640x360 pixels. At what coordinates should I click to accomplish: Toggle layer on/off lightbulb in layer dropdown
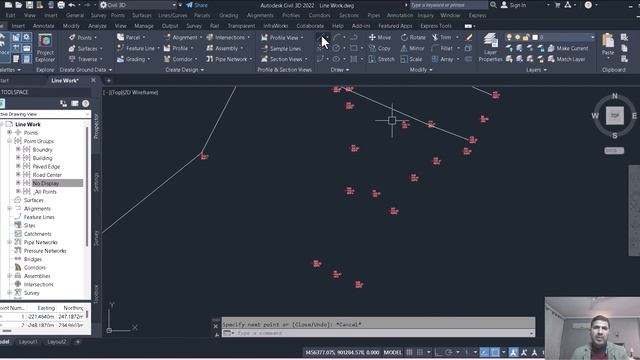509,37
